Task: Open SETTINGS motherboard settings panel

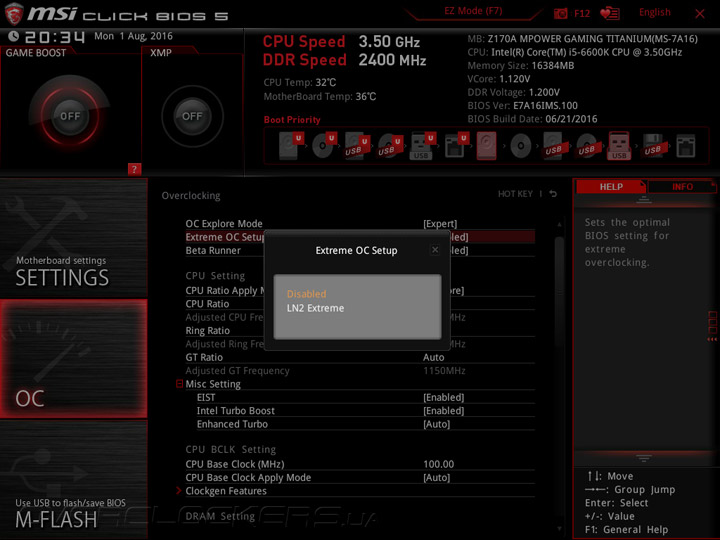Action: pos(73,238)
